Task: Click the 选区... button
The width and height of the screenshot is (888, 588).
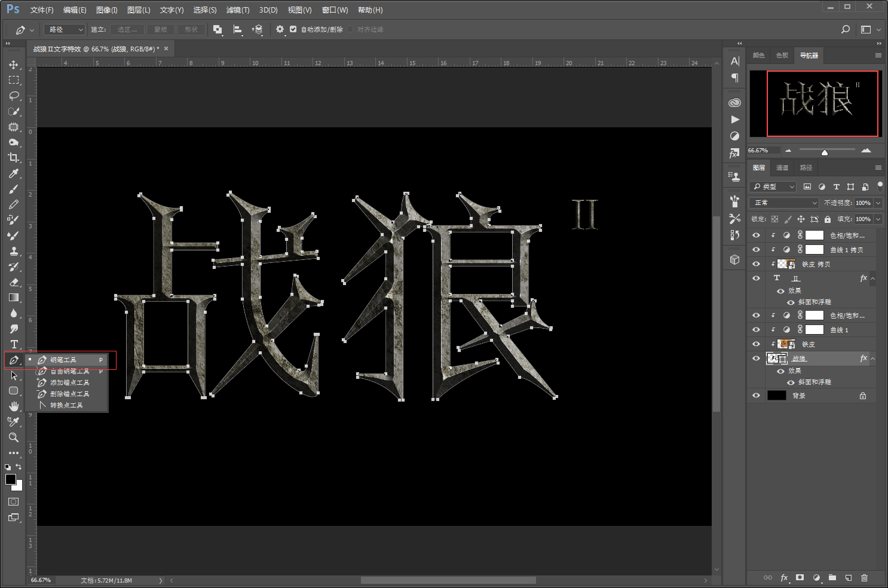Action: pyautogui.click(x=127, y=29)
